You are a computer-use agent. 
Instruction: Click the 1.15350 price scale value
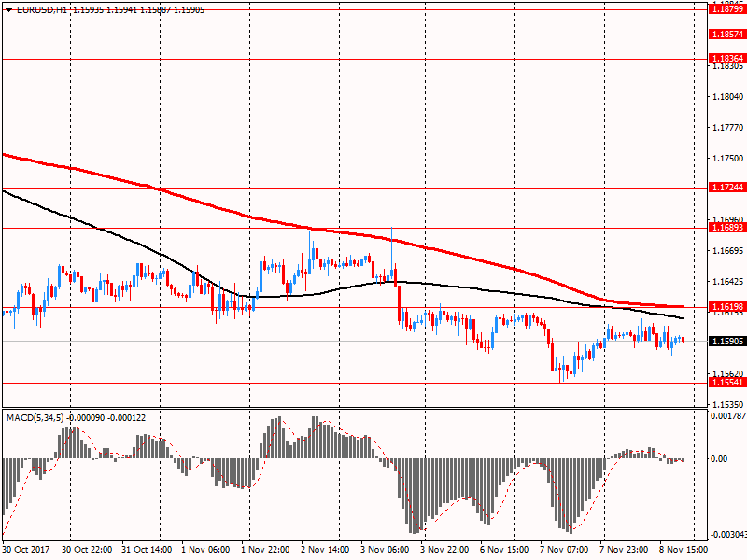[727, 404]
